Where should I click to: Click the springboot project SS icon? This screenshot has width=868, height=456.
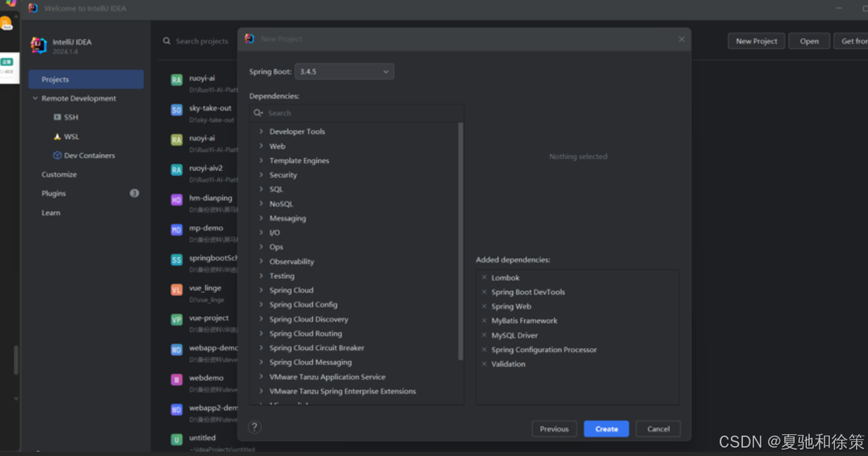(x=176, y=260)
